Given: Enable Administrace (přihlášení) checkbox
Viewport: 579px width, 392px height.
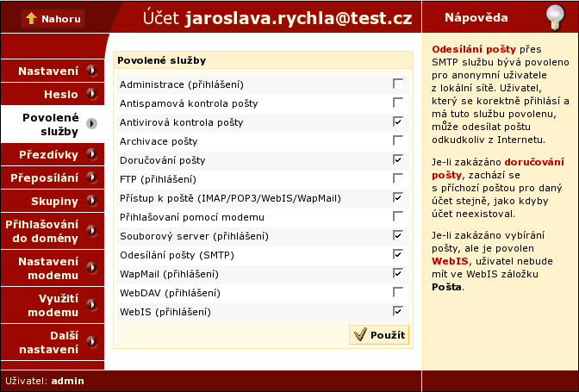Looking at the screenshot, I should click(x=398, y=84).
